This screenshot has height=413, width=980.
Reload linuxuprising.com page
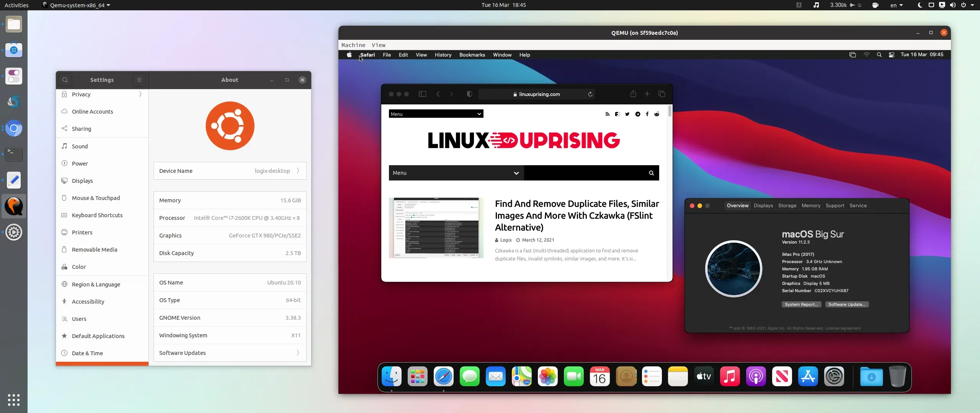(x=590, y=94)
